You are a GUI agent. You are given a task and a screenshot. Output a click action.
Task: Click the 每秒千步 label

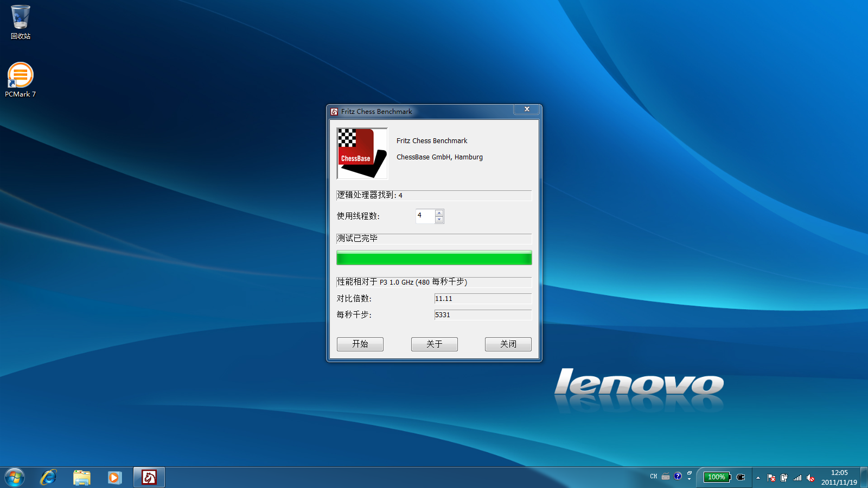coord(354,315)
